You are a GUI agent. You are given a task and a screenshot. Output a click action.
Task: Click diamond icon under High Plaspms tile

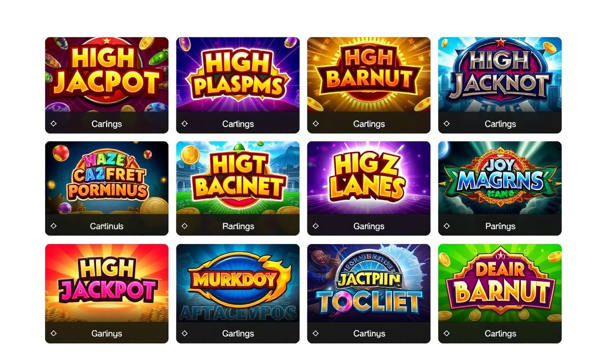[184, 124]
